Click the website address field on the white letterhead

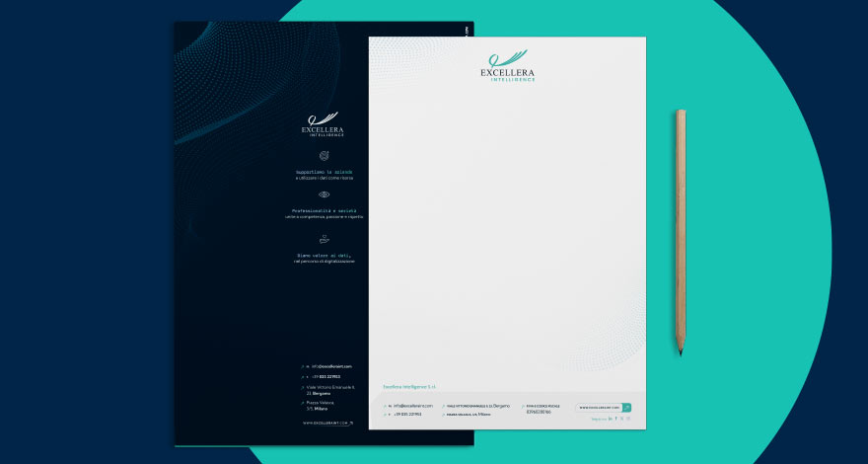coord(600,408)
